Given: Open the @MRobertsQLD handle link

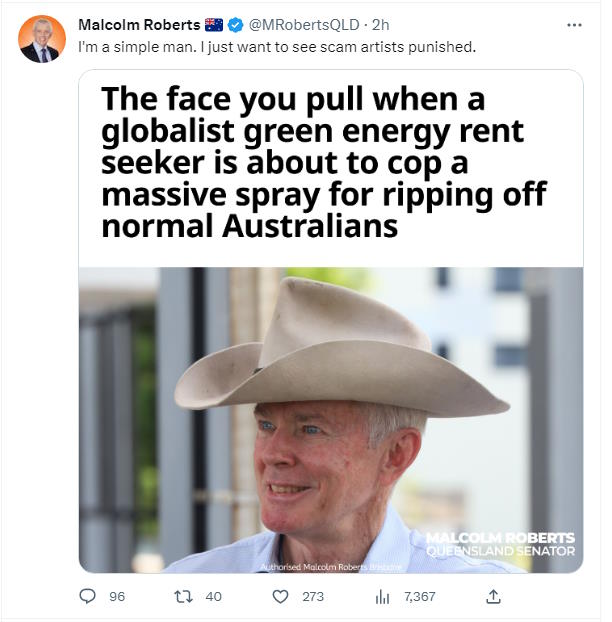Looking at the screenshot, I should [304, 25].
